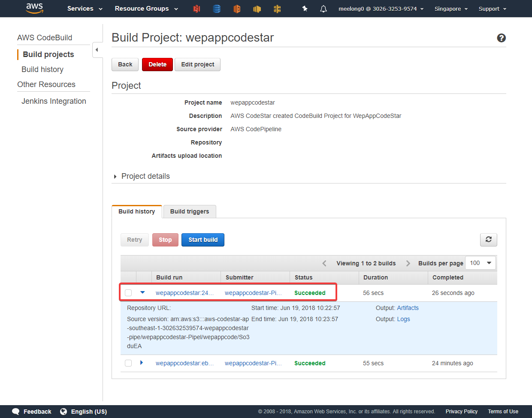Switch to the Build history tab
Image resolution: width=532 pixels, height=418 pixels.
point(137,211)
